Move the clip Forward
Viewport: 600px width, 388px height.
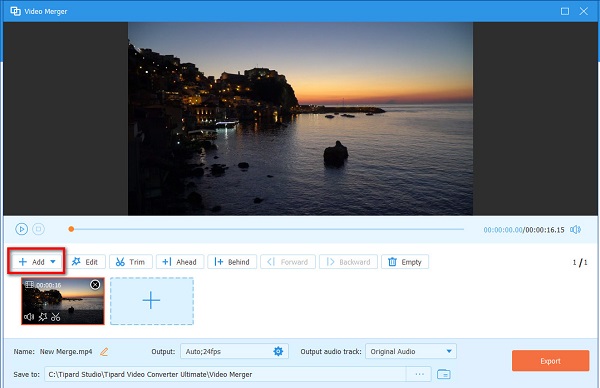pyautogui.click(x=288, y=262)
